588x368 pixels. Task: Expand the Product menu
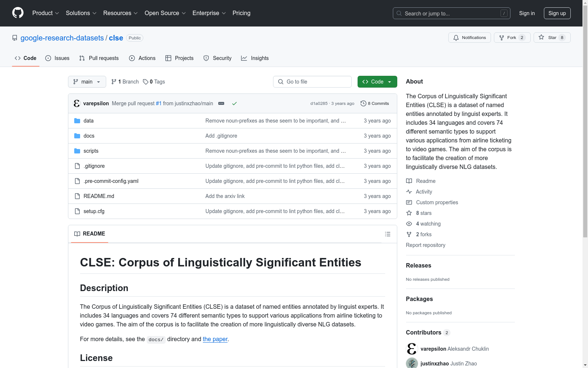46,13
